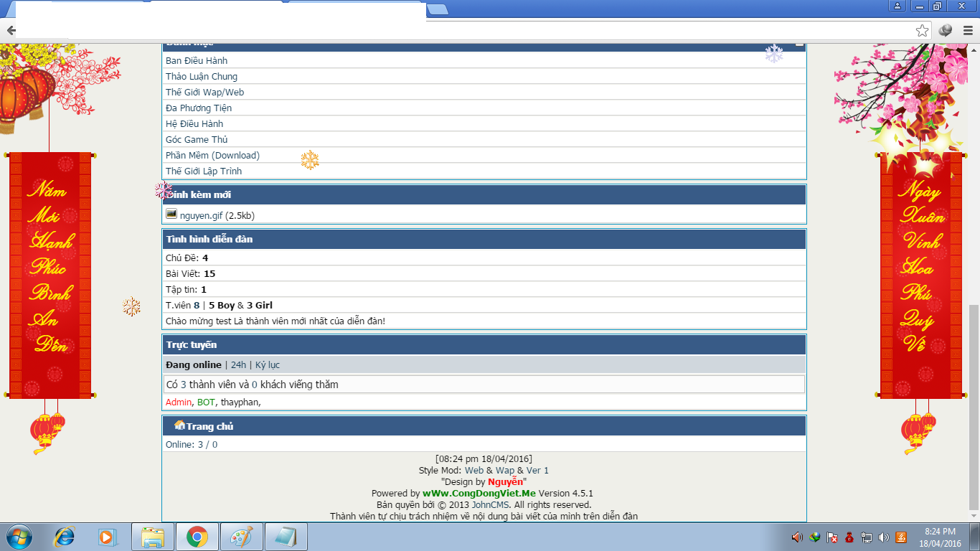The image size is (980, 551).
Task: Open the Chrome user profile button
Action: [897, 6]
